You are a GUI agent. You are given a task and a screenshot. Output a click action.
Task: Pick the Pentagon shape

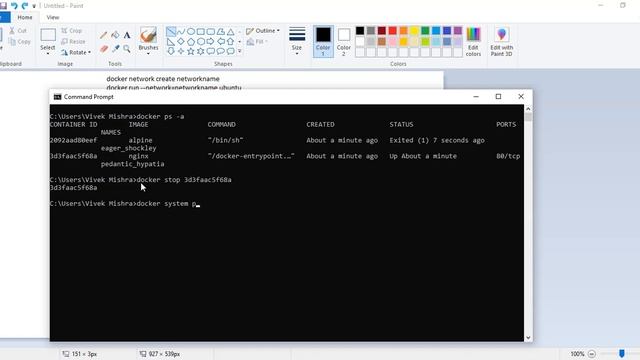pos(191,41)
